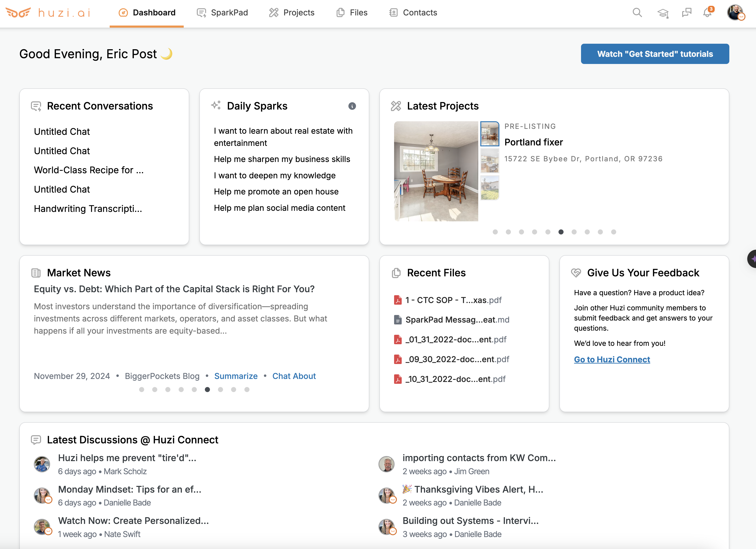Open "Help me promote an open house" spark

(276, 191)
